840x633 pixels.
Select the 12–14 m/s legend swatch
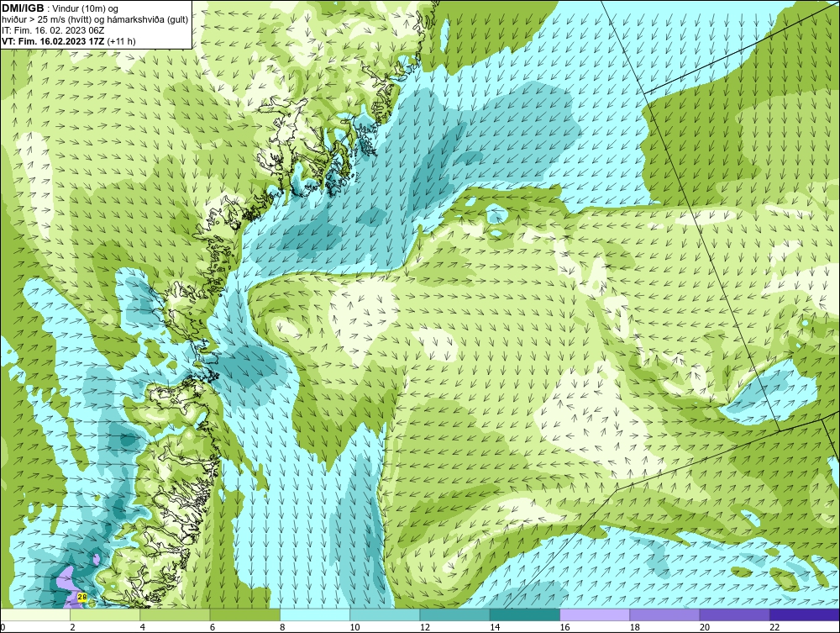pos(454,615)
